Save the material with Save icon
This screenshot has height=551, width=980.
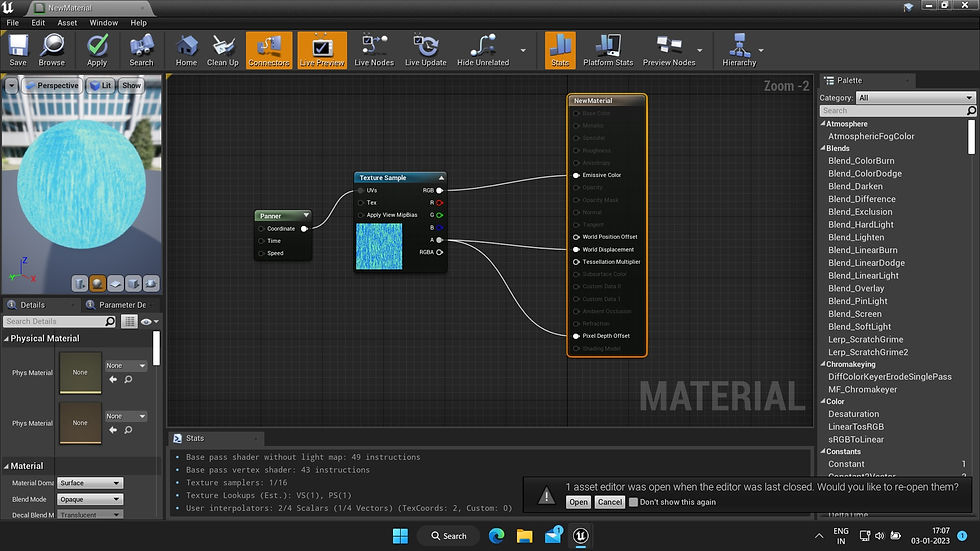pos(18,50)
